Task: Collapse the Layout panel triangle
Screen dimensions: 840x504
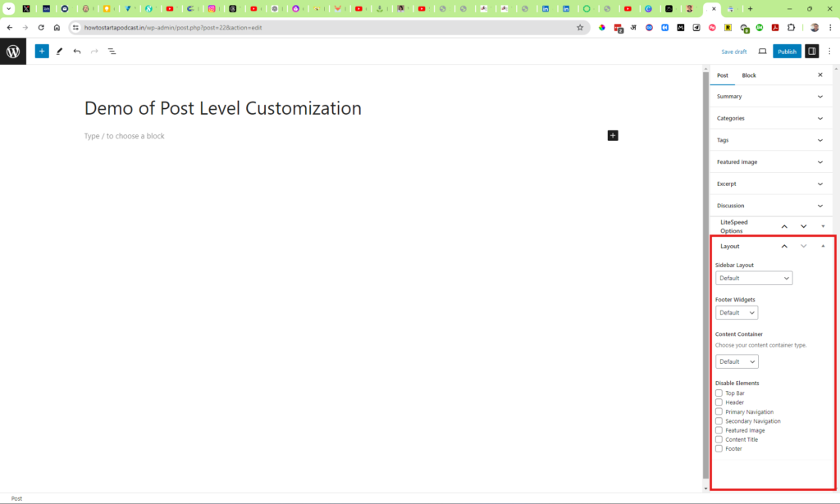Action: coord(823,246)
